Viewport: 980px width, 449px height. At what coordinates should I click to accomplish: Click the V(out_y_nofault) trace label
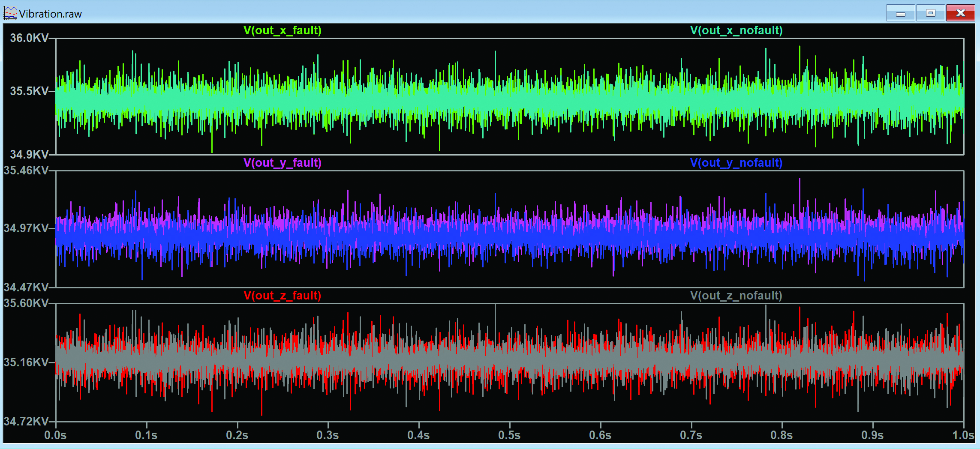click(736, 163)
